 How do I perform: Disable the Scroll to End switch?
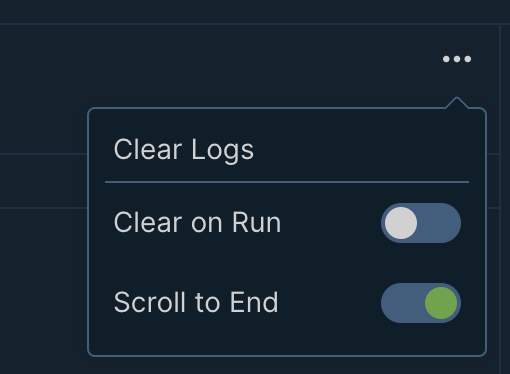(x=421, y=303)
